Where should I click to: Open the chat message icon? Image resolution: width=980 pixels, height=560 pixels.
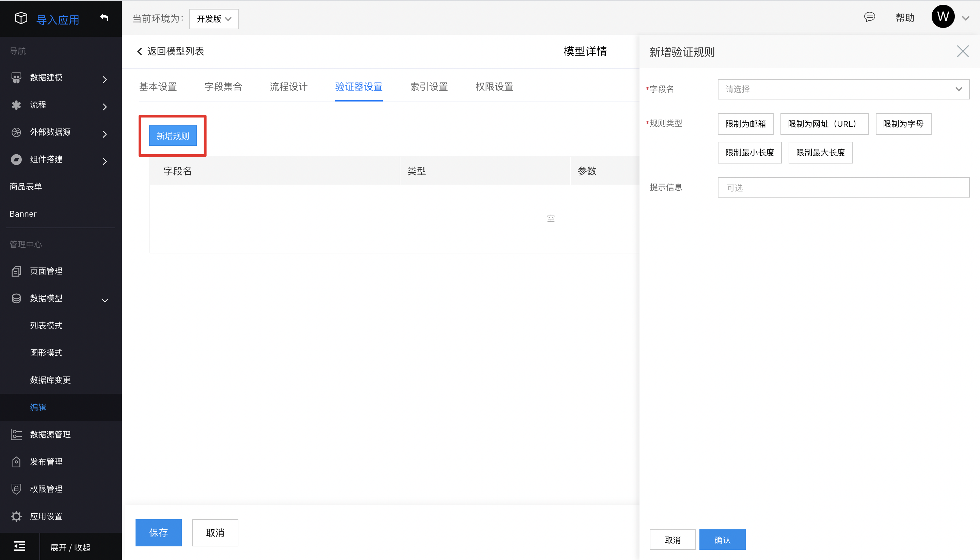(869, 17)
